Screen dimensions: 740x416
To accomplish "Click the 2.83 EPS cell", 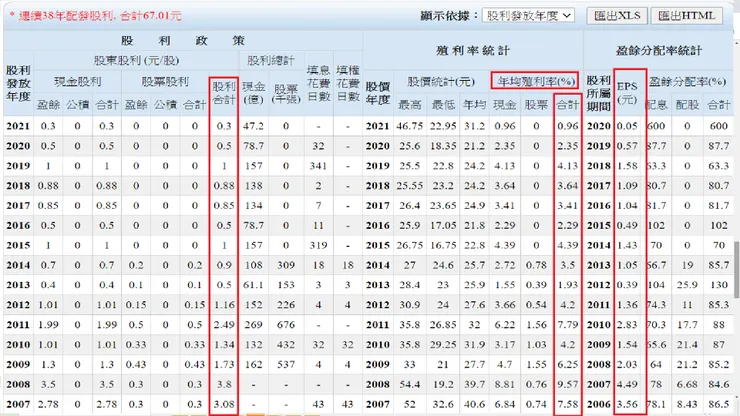I will coord(627,324).
